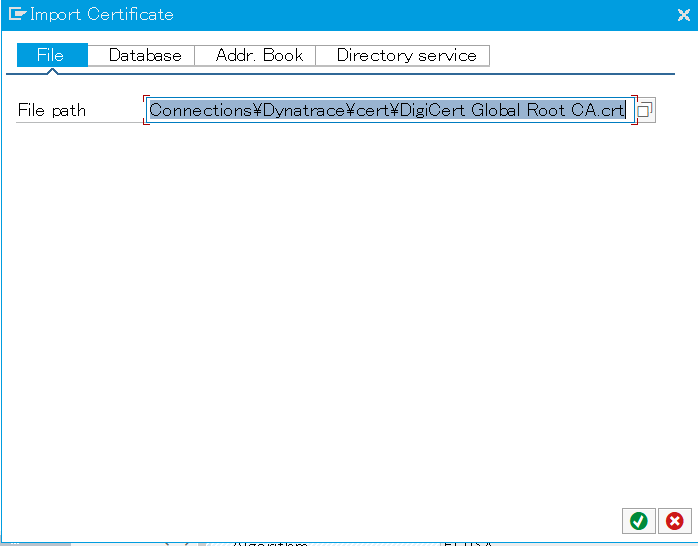698x546 pixels.
Task: Focus the File path input field
Action: click(x=388, y=111)
